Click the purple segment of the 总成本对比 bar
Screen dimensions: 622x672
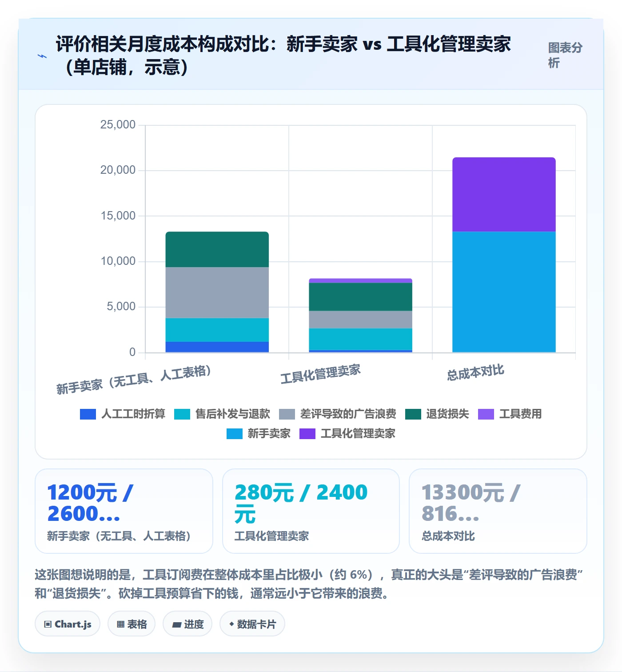(504, 195)
